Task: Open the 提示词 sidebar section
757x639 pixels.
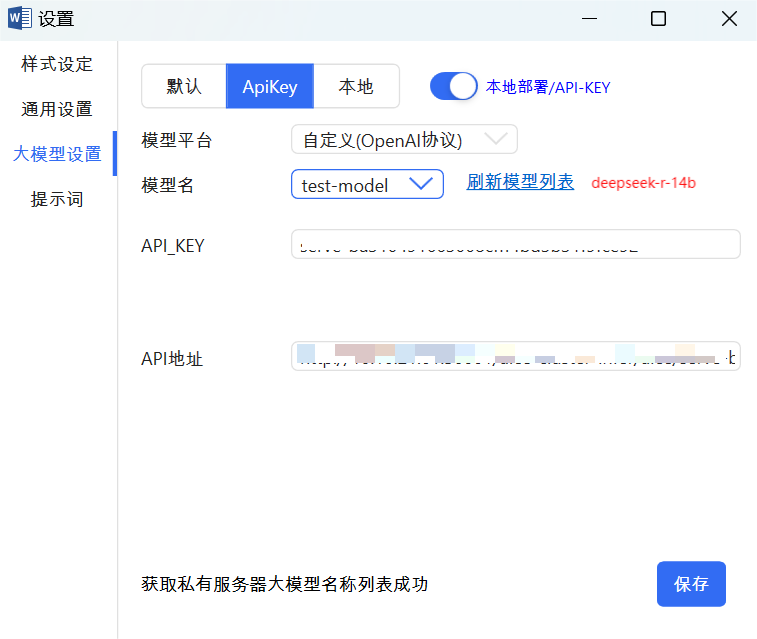Action: tap(57, 199)
